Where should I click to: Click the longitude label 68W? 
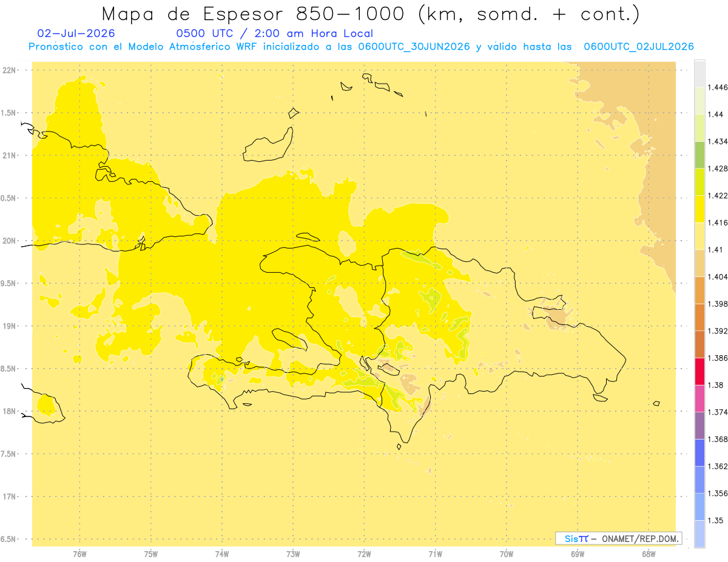(x=649, y=554)
